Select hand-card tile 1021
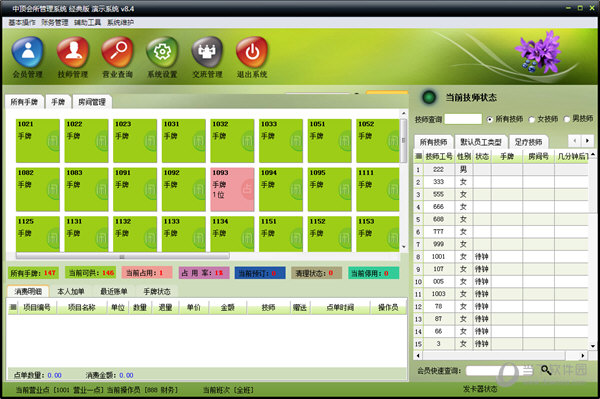The image size is (600, 399). click(38, 141)
